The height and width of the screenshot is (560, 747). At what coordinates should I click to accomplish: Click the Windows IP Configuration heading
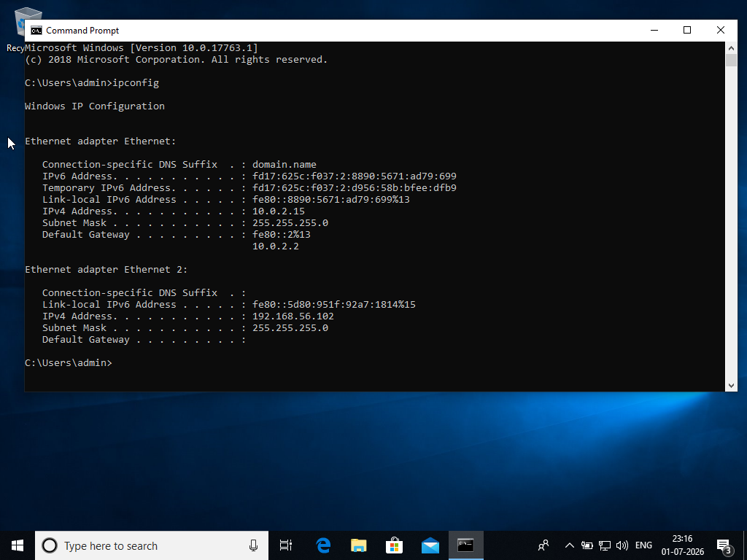pos(95,106)
